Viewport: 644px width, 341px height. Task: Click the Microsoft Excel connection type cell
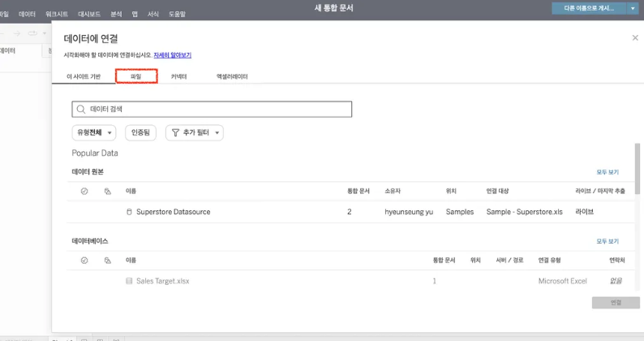click(x=562, y=281)
